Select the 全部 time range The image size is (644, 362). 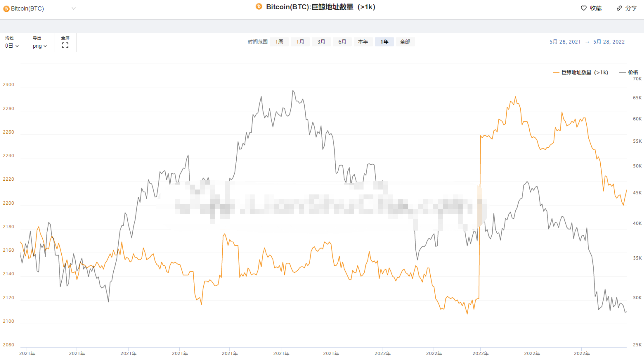tap(405, 42)
